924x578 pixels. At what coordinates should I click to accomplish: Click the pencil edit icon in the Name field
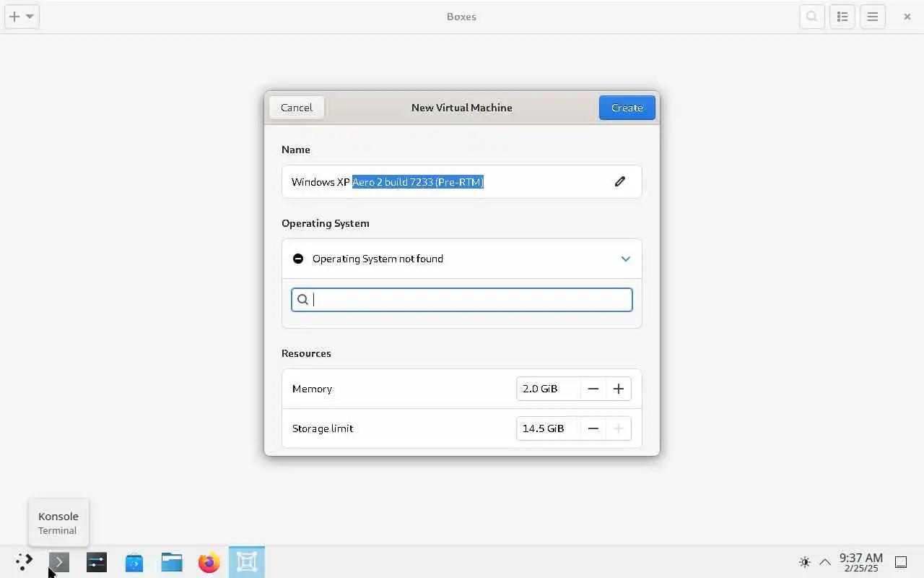tap(619, 181)
